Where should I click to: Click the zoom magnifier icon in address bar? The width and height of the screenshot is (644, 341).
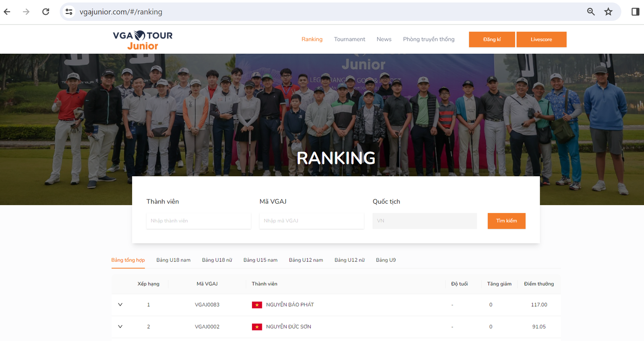(591, 12)
